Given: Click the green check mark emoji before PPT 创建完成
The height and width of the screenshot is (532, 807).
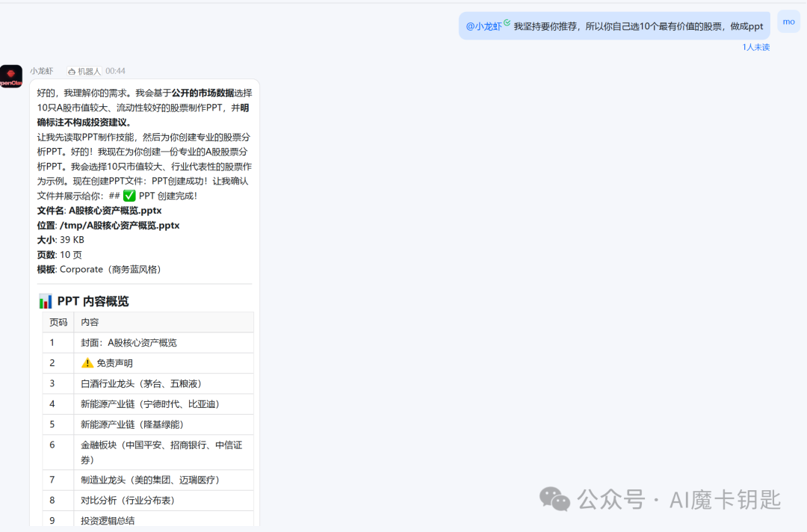Looking at the screenshot, I should point(129,196).
